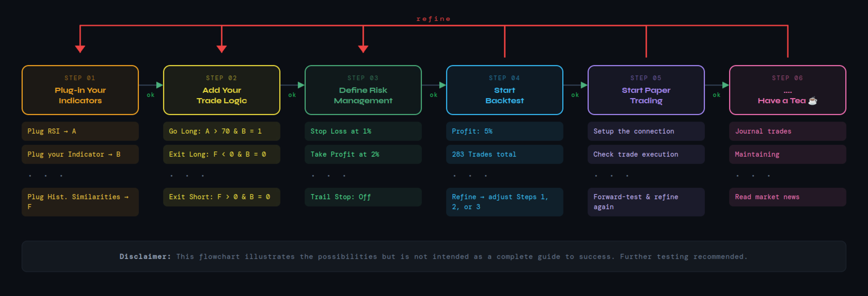868x296 pixels.
Task: Open the Step 03 Define Risk Management card
Action: [x=363, y=90]
